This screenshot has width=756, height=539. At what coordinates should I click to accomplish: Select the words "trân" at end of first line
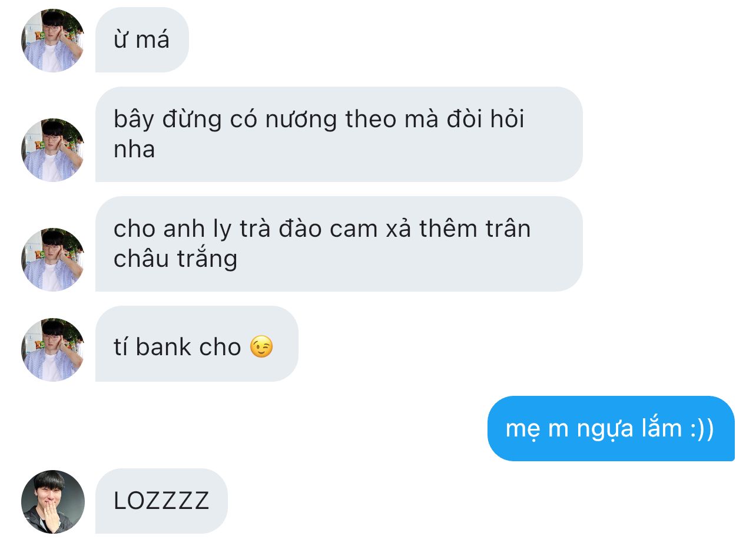pyautogui.click(x=504, y=229)
